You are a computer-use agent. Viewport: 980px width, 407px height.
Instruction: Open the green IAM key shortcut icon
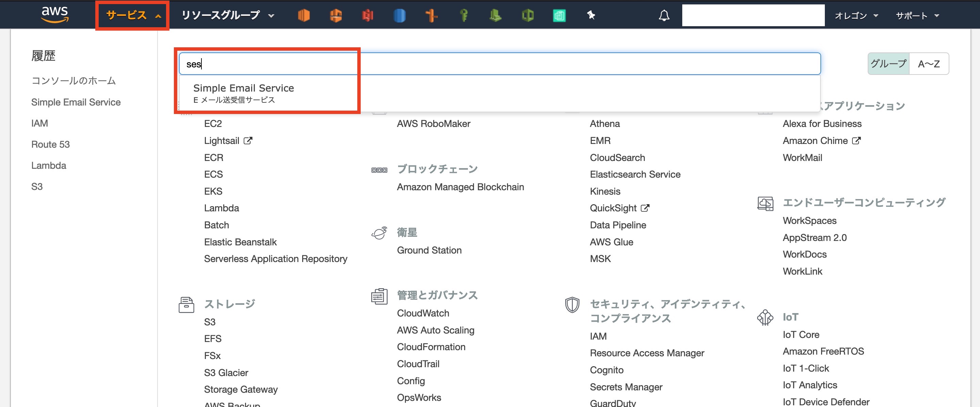click(463, 15)
